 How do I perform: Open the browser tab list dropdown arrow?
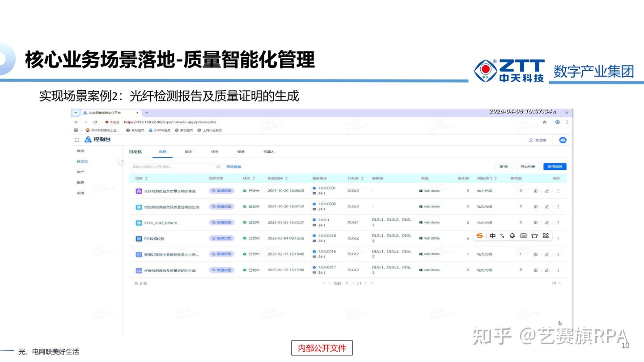(x=76, y=113)
